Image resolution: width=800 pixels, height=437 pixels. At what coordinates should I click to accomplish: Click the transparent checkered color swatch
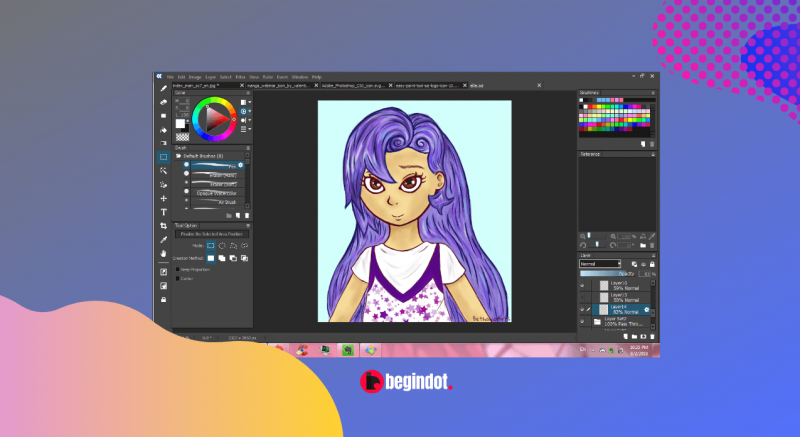[182, 137]
